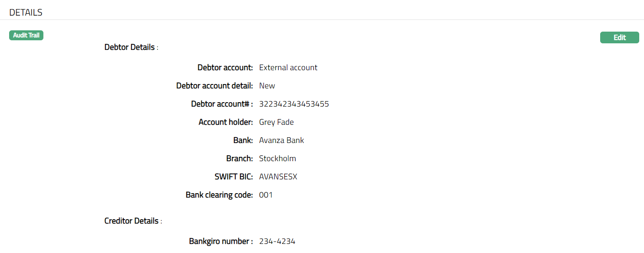This screenshot has height=253, width=644.
Task: Select the External account value
Action: coord(288,68)
